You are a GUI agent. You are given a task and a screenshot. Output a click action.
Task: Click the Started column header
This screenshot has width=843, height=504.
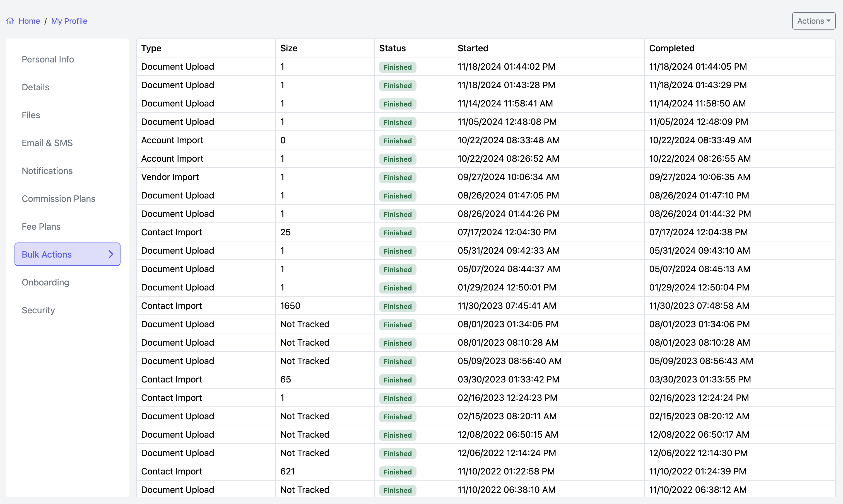(473, 48)
